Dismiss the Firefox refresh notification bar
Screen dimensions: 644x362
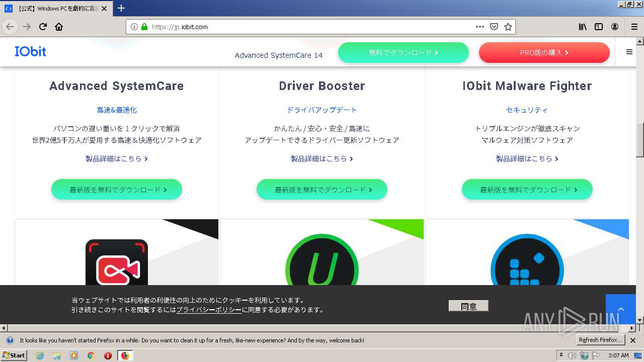tap(633, 340)
